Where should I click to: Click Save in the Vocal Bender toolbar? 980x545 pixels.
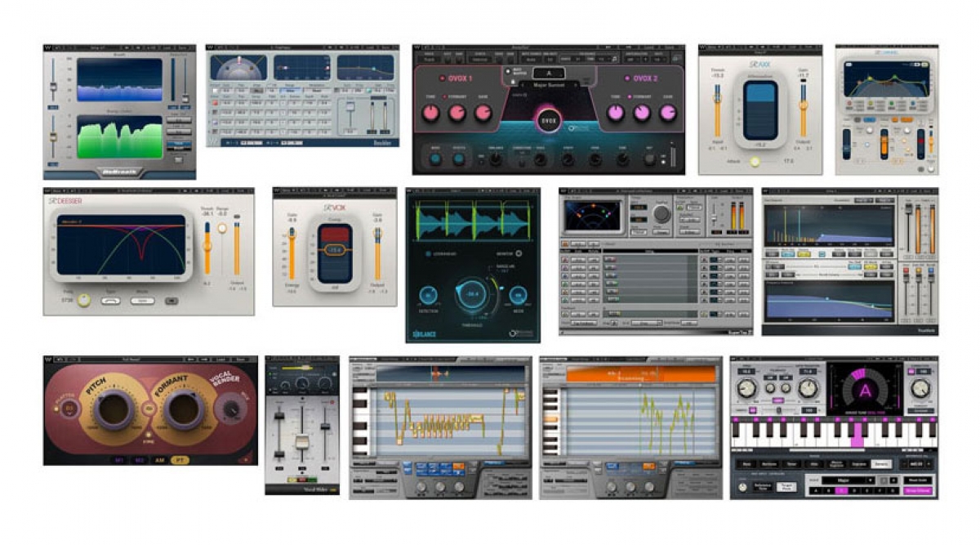[243, 360]
